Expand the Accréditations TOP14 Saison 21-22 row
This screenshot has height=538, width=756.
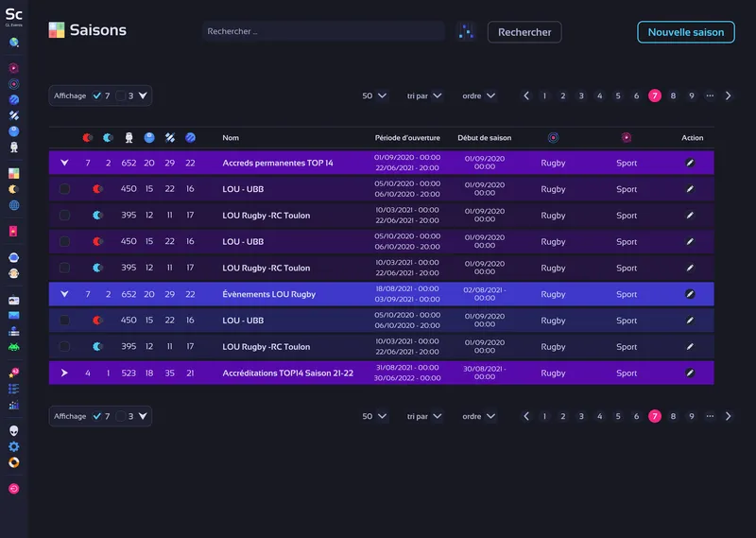64,373
